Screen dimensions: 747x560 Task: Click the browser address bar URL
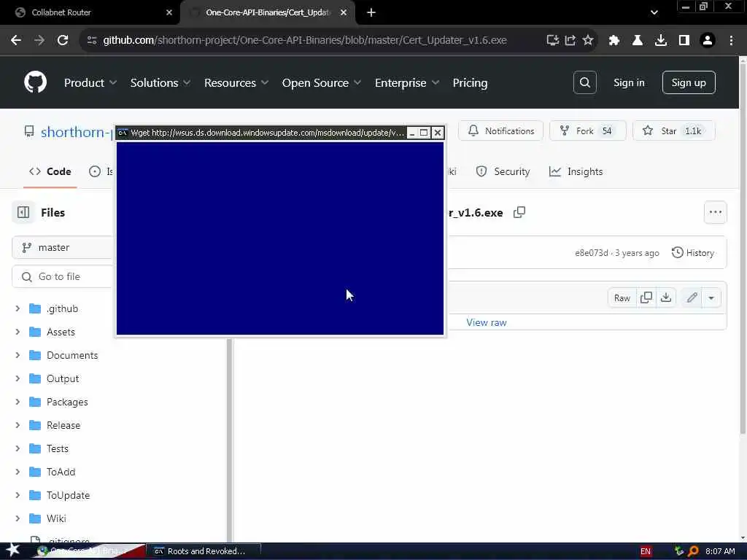point(305,40)
